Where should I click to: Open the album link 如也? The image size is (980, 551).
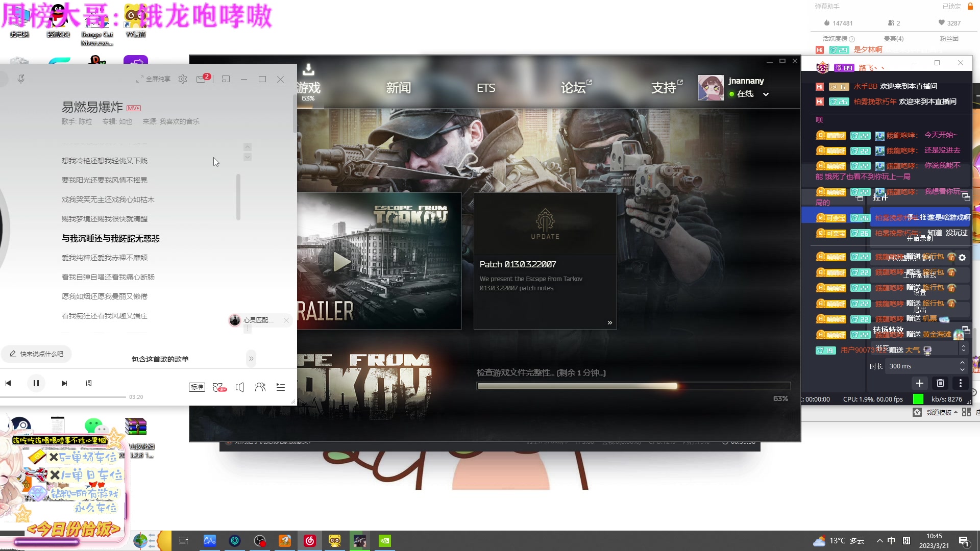click(126, 121)
